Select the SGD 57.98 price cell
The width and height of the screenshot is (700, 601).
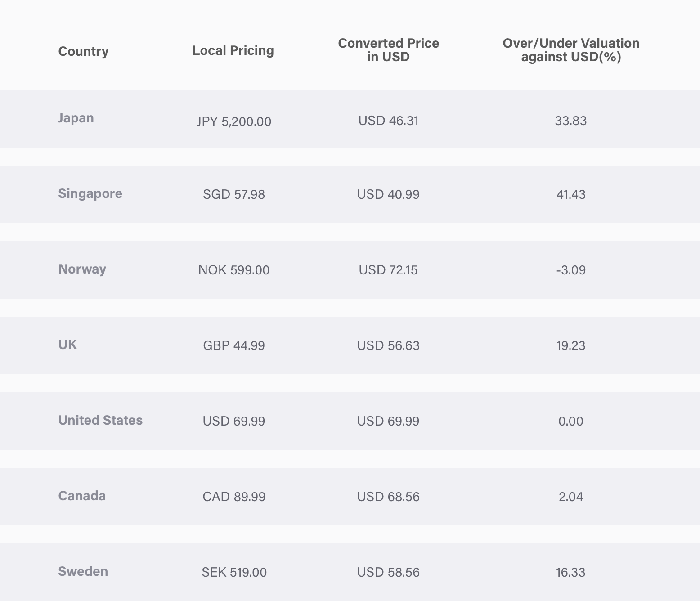click(x=234, y=194)
